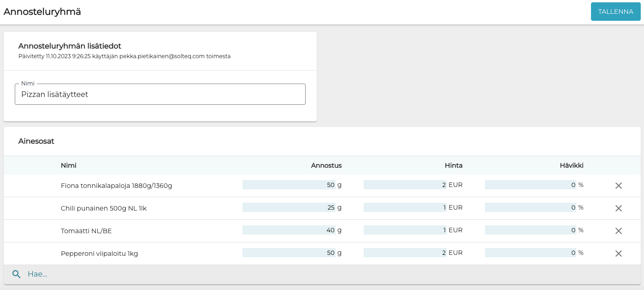Edit Tomaatti NL/BE price field
The height and width of the screenshot is (290, 644).
click(405, 230)
